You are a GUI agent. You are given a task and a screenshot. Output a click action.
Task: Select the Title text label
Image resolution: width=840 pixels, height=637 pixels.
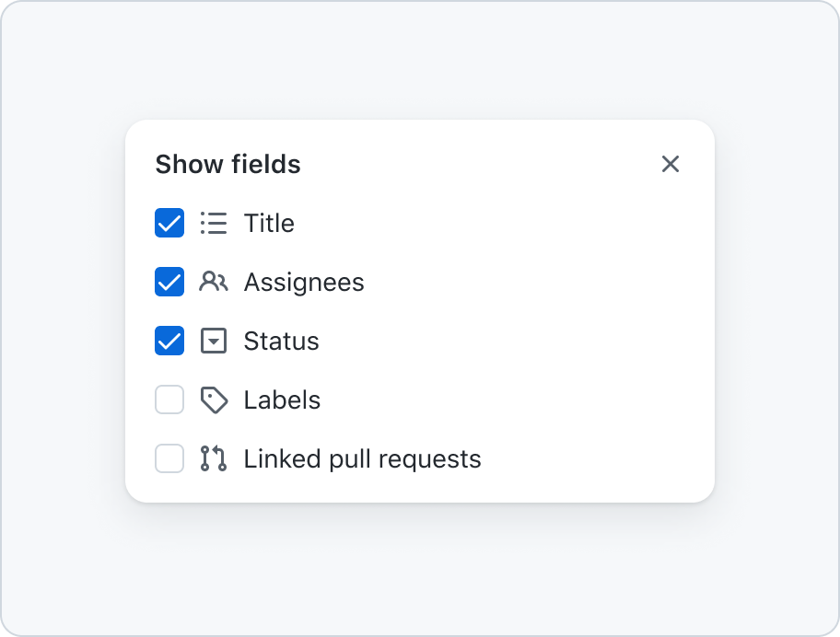(x=269, y=223)
